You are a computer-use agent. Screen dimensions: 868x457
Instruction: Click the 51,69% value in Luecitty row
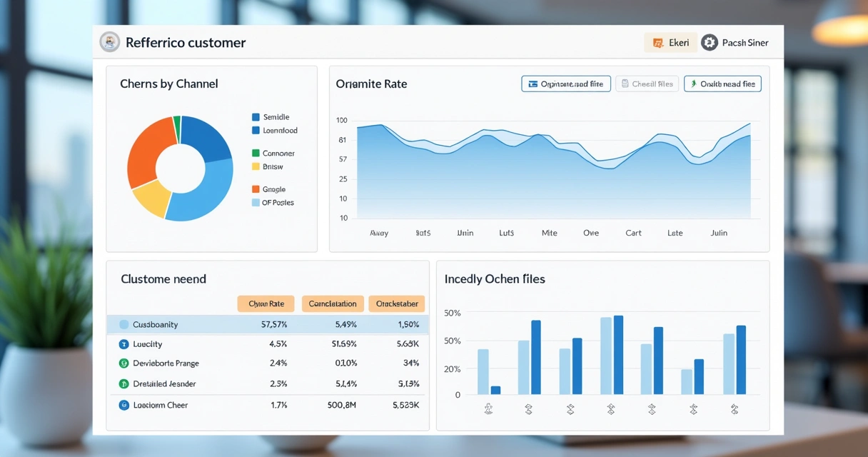pos(343,344)
